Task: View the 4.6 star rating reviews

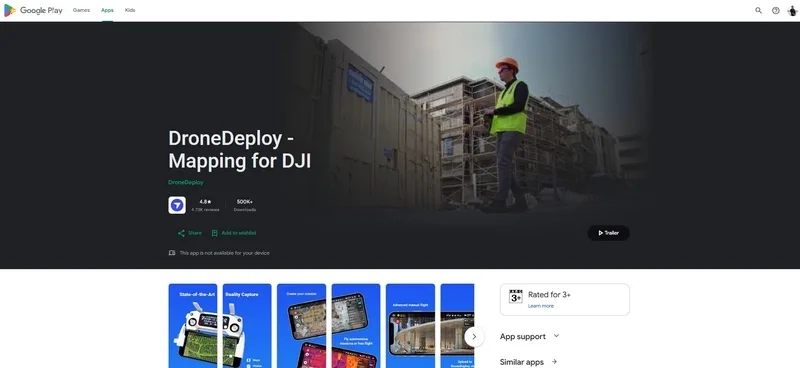Action: tap(205, 205)
